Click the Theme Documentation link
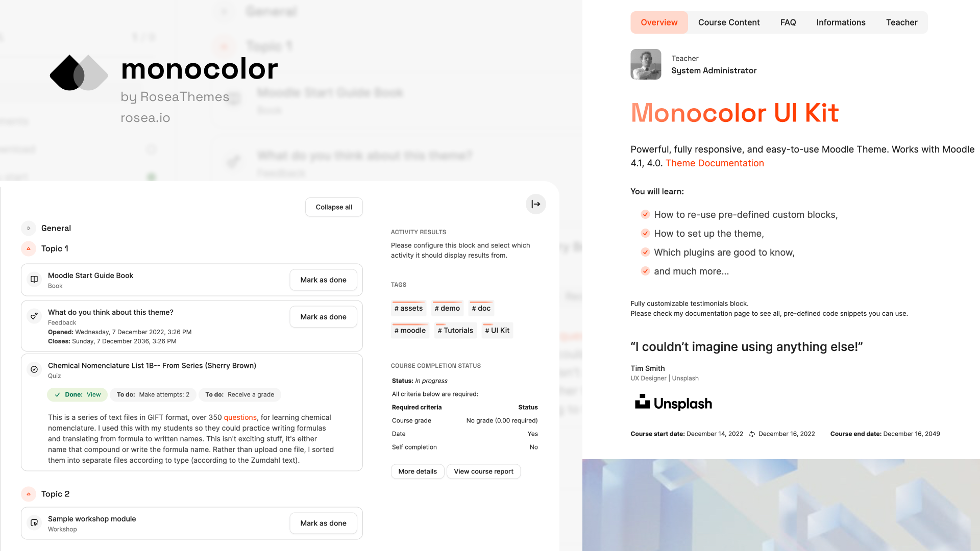This screenshot has width=980, height=551. pos(716,163)
